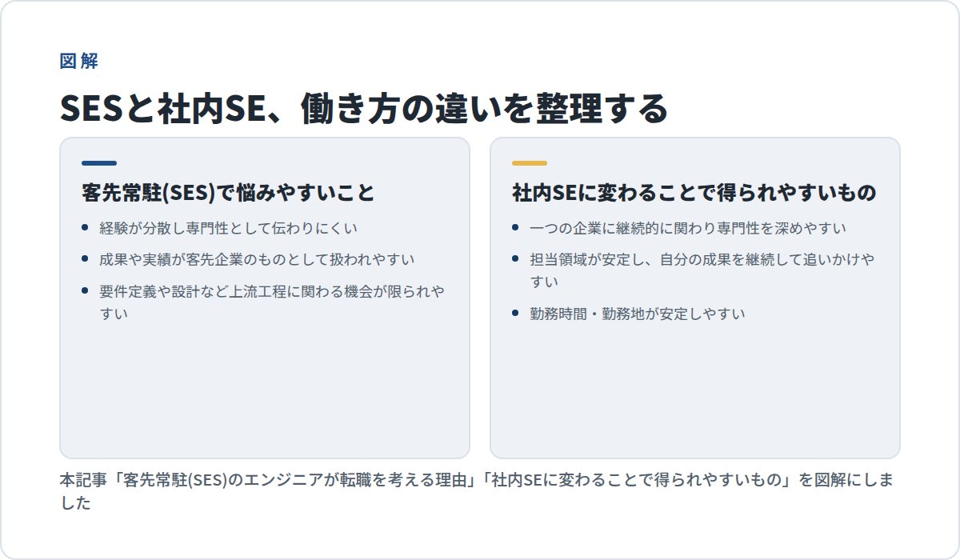Click the footer caption starting with 本記事
960x560 pixels.
pyautogui.click(x=477, y=492)
